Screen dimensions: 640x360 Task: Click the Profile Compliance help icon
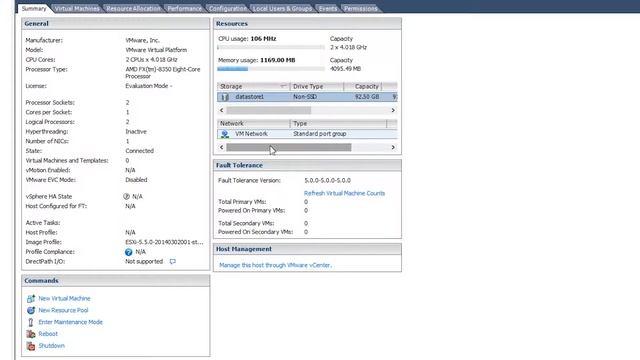pyautogui.click(x=129, y=252)
